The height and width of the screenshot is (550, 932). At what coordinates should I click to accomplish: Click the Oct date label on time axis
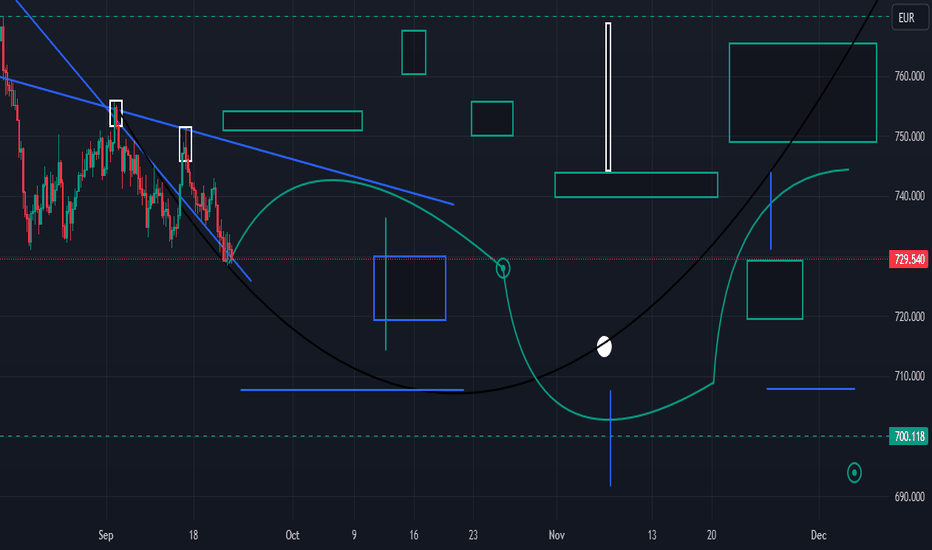[x=292, y=535]
